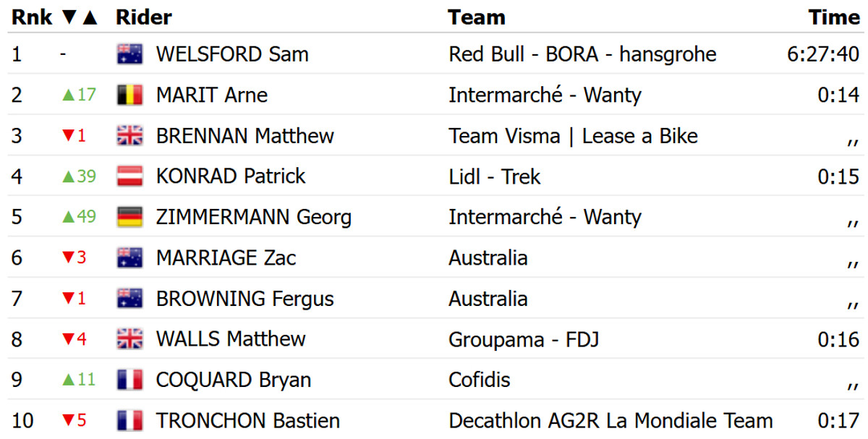This screenshot has height=439, width=868.
Task: Open WELSFORD Sam rider page
Action: [x=231, y=54]
